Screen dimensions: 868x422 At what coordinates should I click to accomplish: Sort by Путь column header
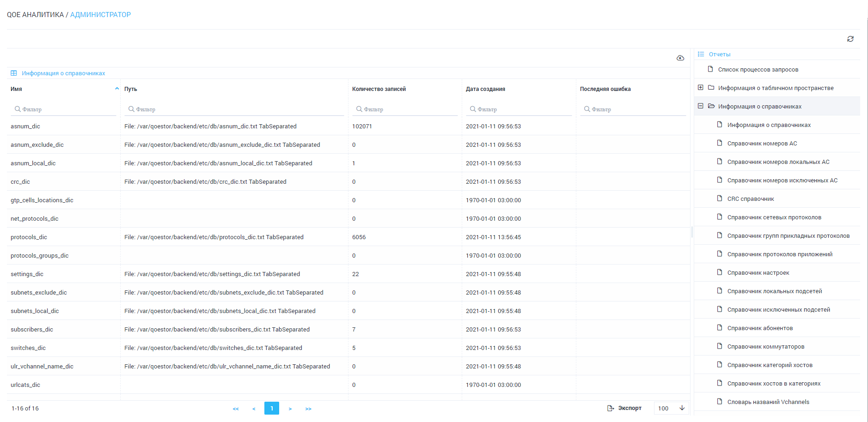click(130, 89)
